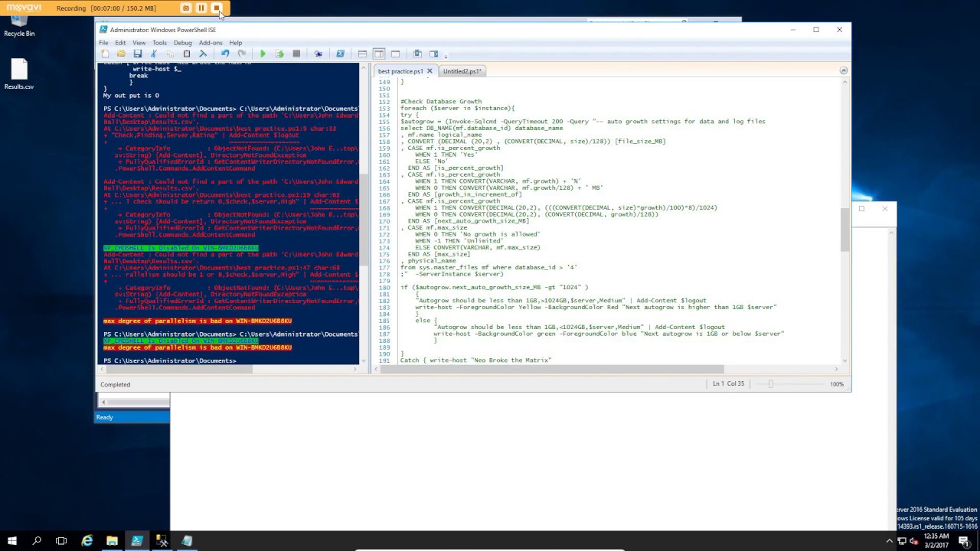Open the Windows Start menu
This screenshot has width=980, height=551.
tap(12, 541)
